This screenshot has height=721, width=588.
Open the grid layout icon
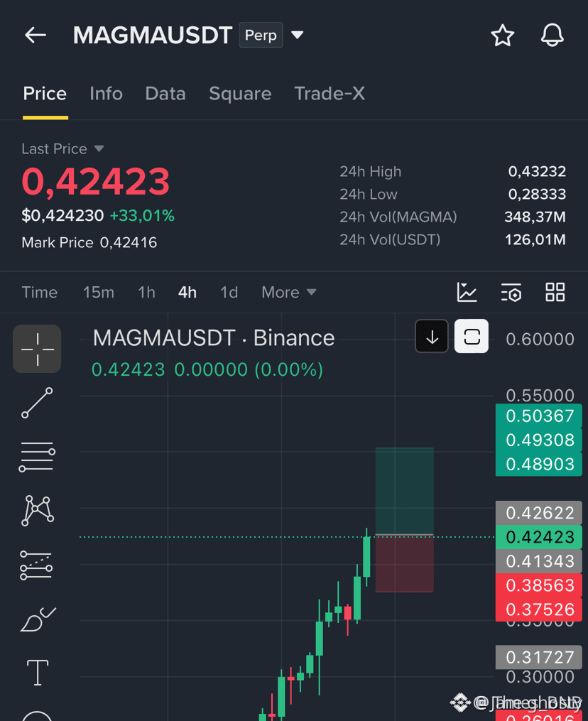pyautogui.click(x=555, y=293)
